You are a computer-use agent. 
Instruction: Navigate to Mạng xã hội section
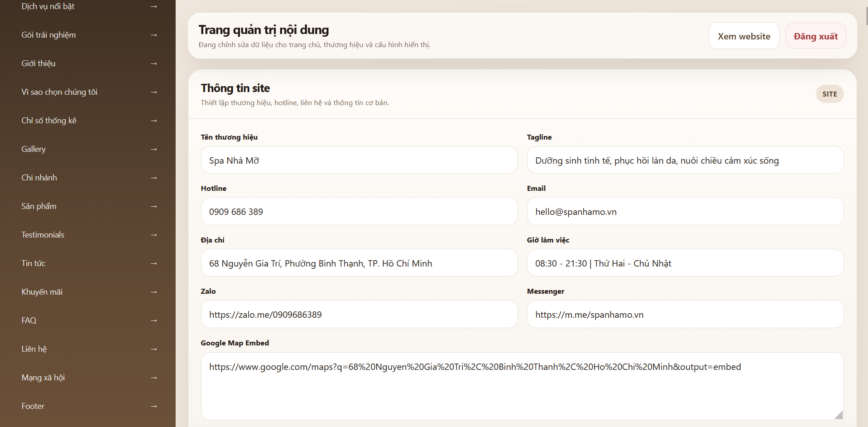(43, 378)
